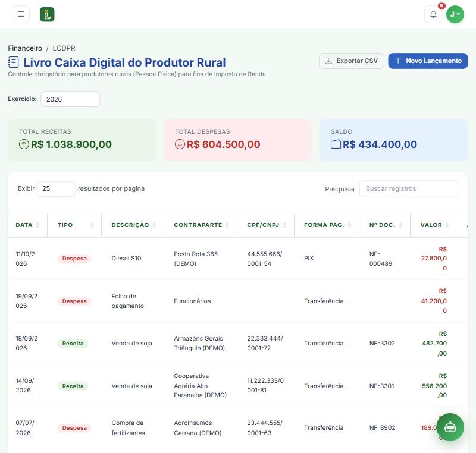Click Despesa badge in fertilizantes row
The height and width of the screenshot is (453, 476).
point(74,428)
